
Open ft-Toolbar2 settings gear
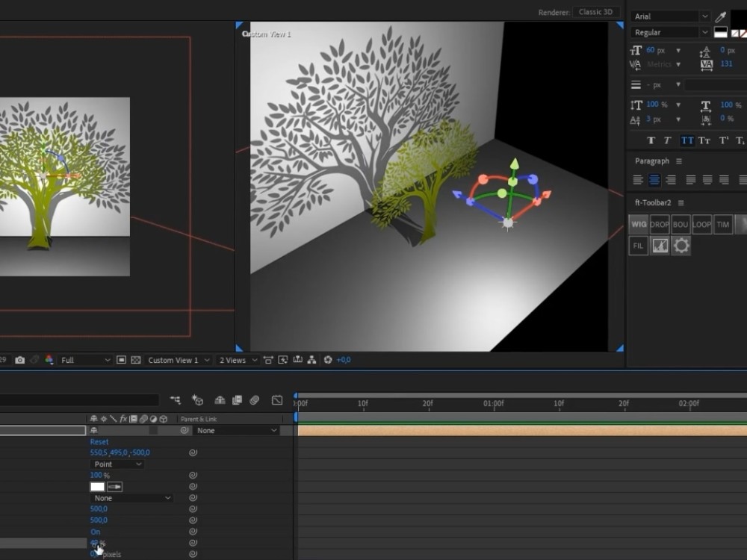tap(681, 246)
